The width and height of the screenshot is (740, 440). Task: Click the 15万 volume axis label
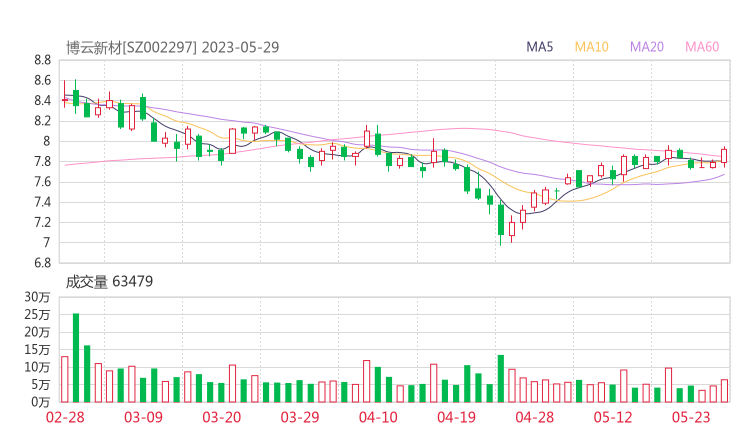tap(37, 350)
